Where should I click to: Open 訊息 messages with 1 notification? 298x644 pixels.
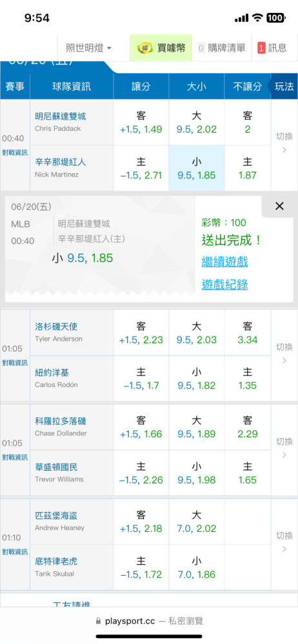coord(272,48)
